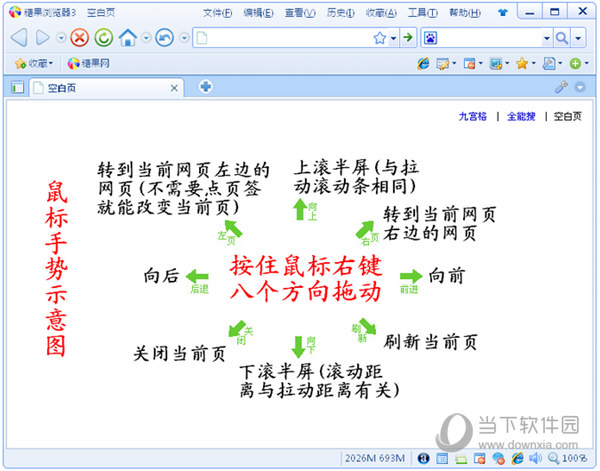Click the Internet Explorer icon in the toolbar
This screenshot has height=471, width=600.
tap(423, 63)
